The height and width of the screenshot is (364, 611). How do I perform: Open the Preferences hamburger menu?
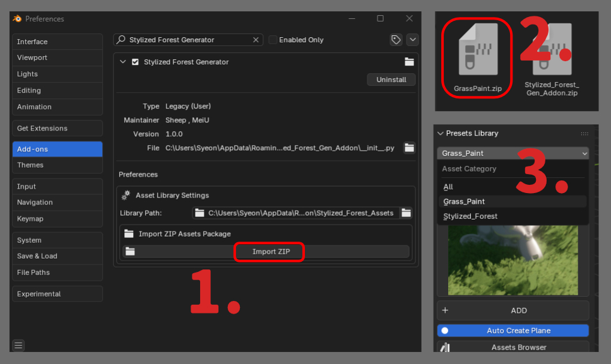coord(18,345)
